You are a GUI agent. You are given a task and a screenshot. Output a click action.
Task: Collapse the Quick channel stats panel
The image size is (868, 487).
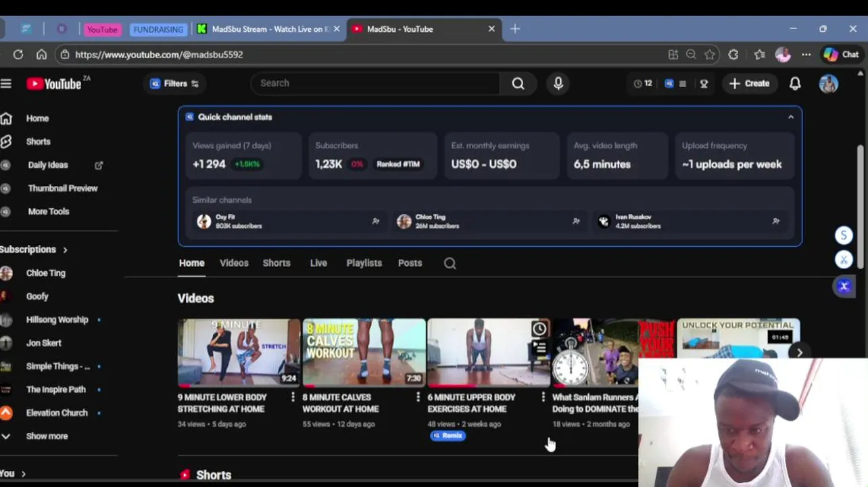tap(790, 117)
